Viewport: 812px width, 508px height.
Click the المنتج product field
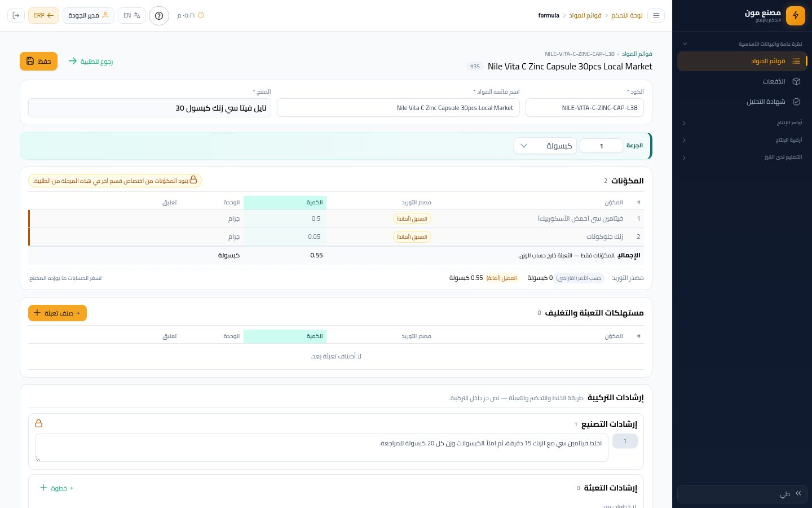(x=149, y=108)
